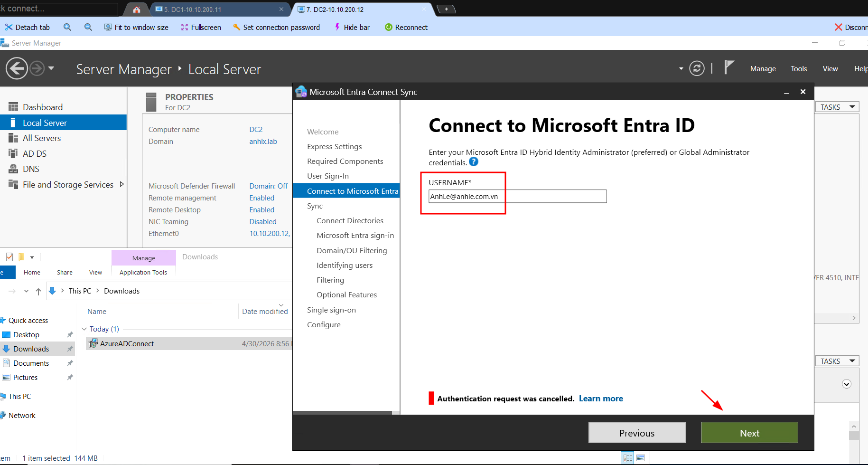This screenshot has height=465, width=868.
Task: Open the Tools menu
Action: coord(799,69)
